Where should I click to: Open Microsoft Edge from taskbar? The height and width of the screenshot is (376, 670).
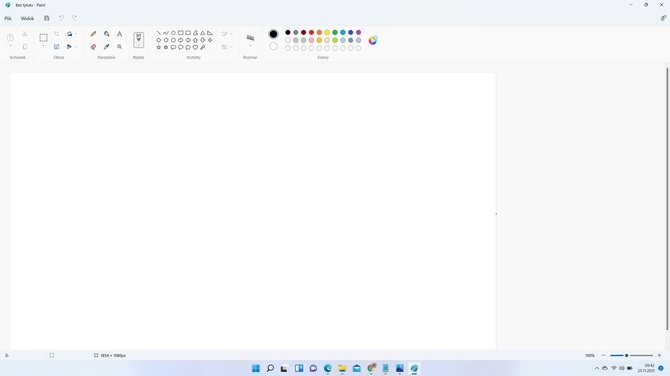tap(328, 368)
